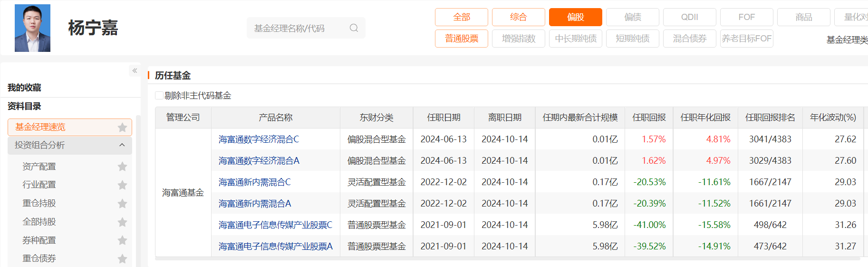
Task: Sort by 任职回报排名 column header
Action: tap(770, 118)
